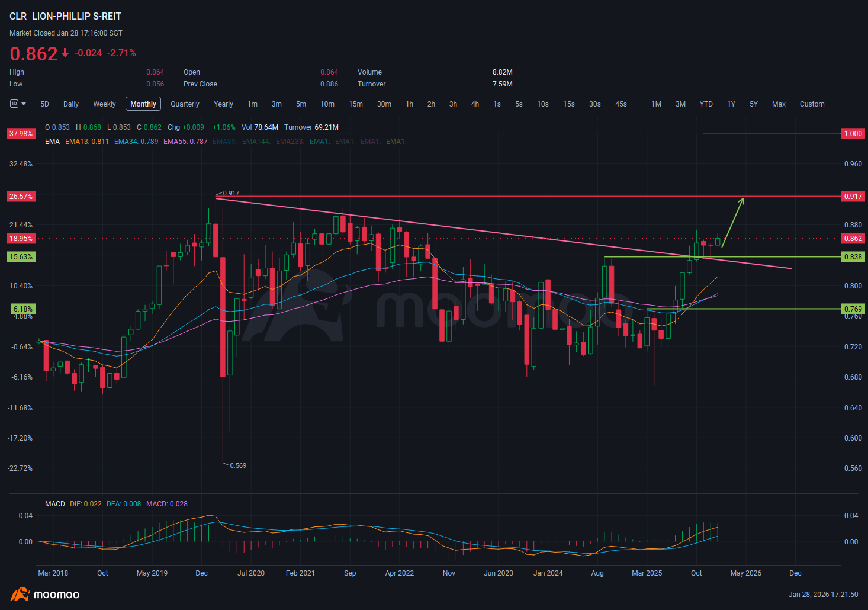868x610 pixels.
Task: Select the 0.838 green price line label
Action: pyautogui.click(x=853, y=257)
